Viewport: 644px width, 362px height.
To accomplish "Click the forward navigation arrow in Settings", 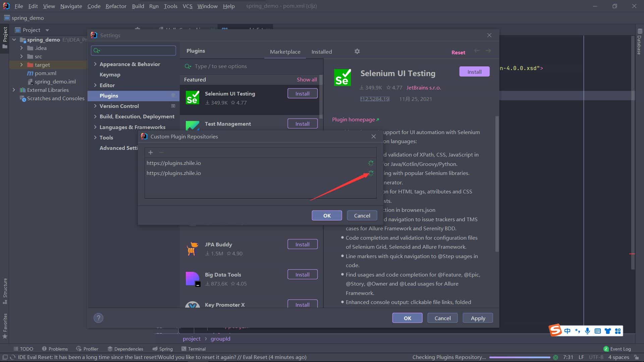I will coord(488,51).
